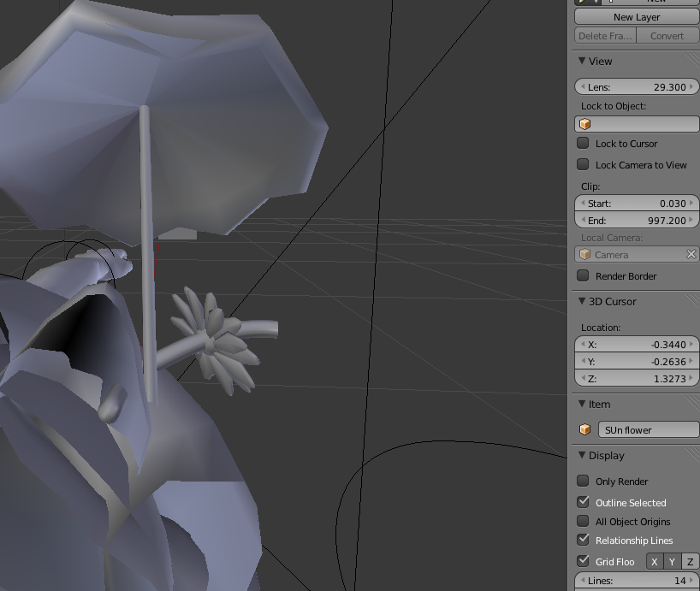Toggle the Y axis grid button

[x=673, y=562]
